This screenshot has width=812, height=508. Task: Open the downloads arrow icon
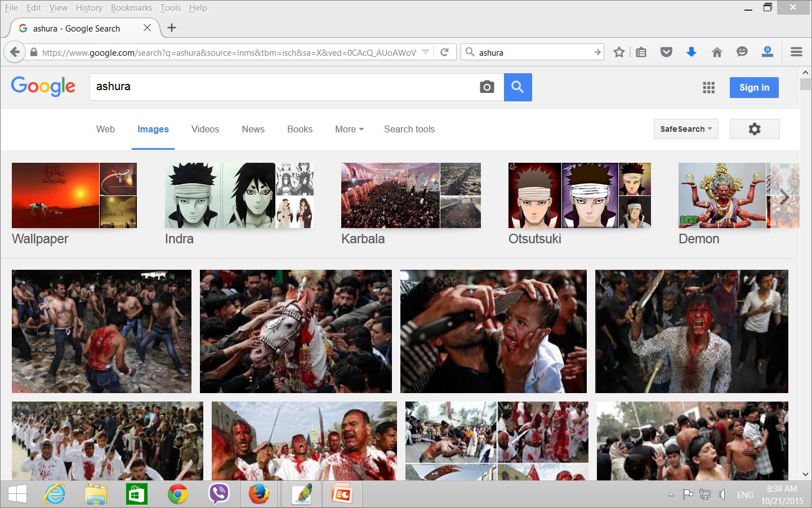click(691, 52)
